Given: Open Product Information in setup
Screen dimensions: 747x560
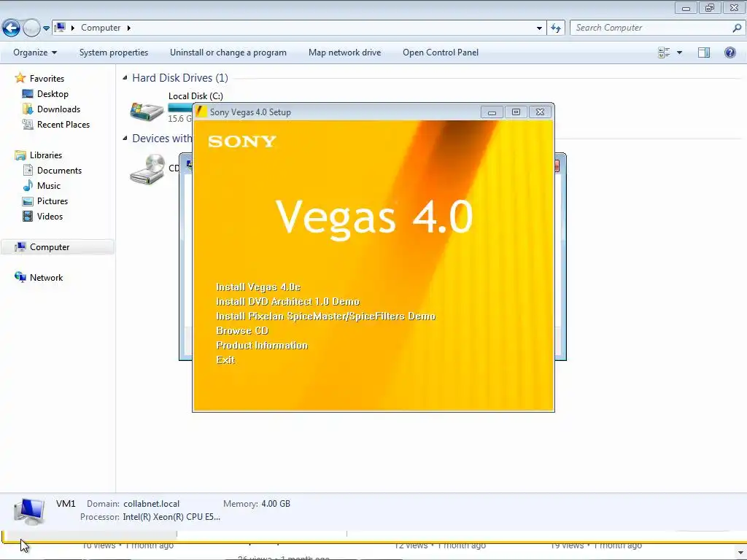Looking at the screenshot, I should coord(262,345).
